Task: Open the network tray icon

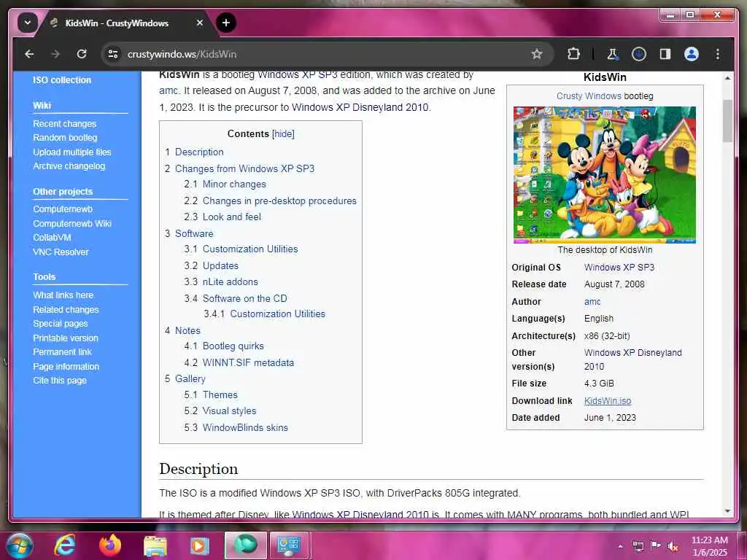Action: click(x=638, y=546)
